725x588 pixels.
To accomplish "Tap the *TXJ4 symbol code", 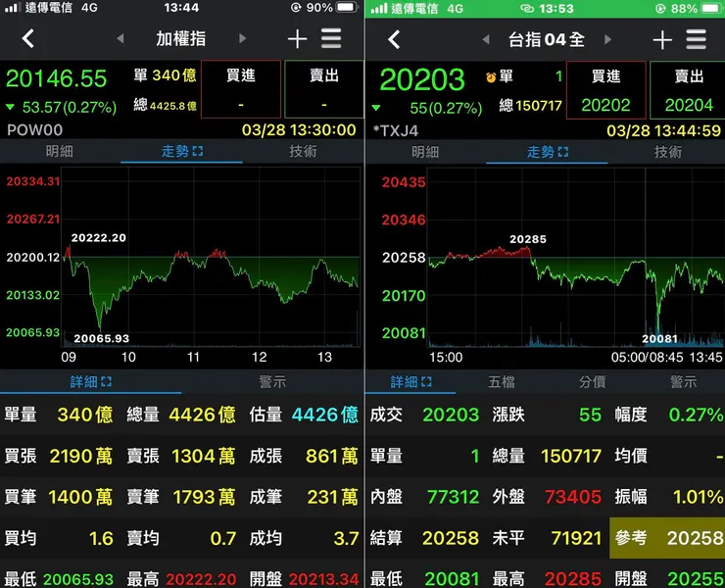I will click(396, 131).
